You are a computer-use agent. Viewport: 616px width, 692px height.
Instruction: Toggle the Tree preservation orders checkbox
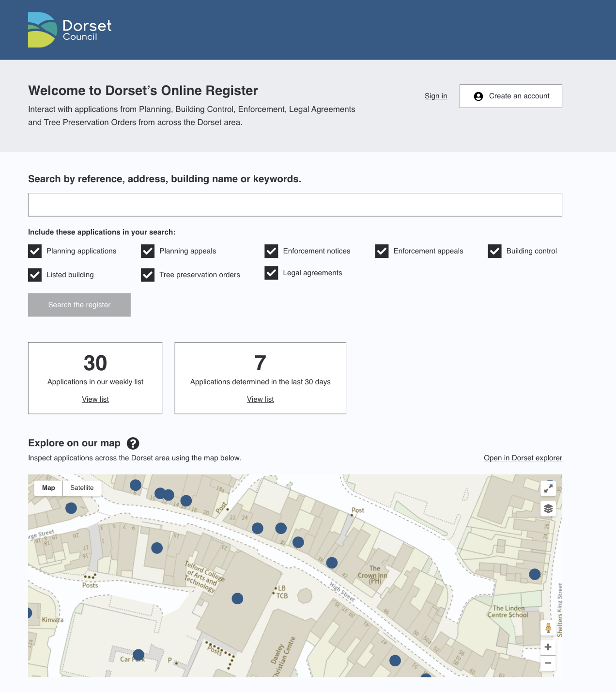(148, 275)
